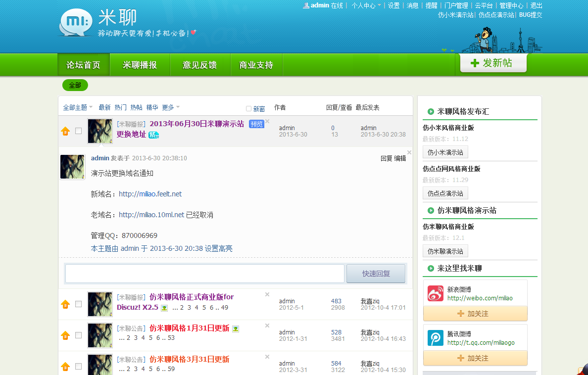Click the 发新帖 new post button
Screen dimensions: 588x375
coord(493,63)
